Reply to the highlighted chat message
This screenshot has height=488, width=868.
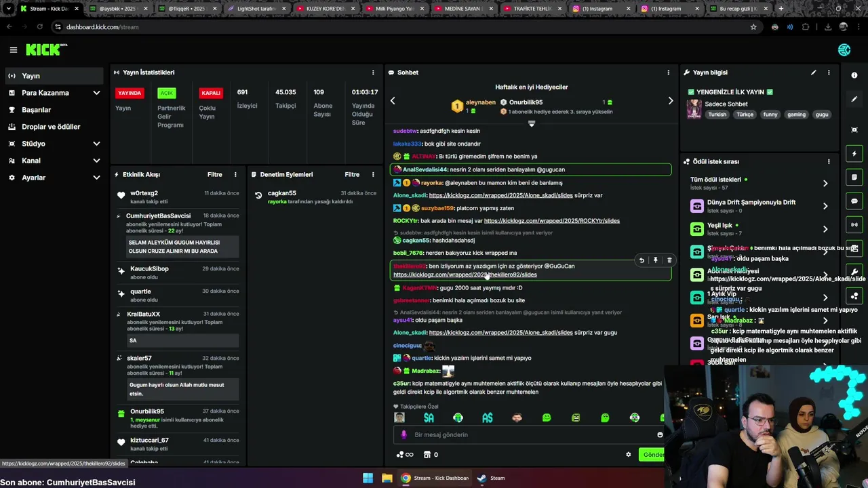point(642,260)
